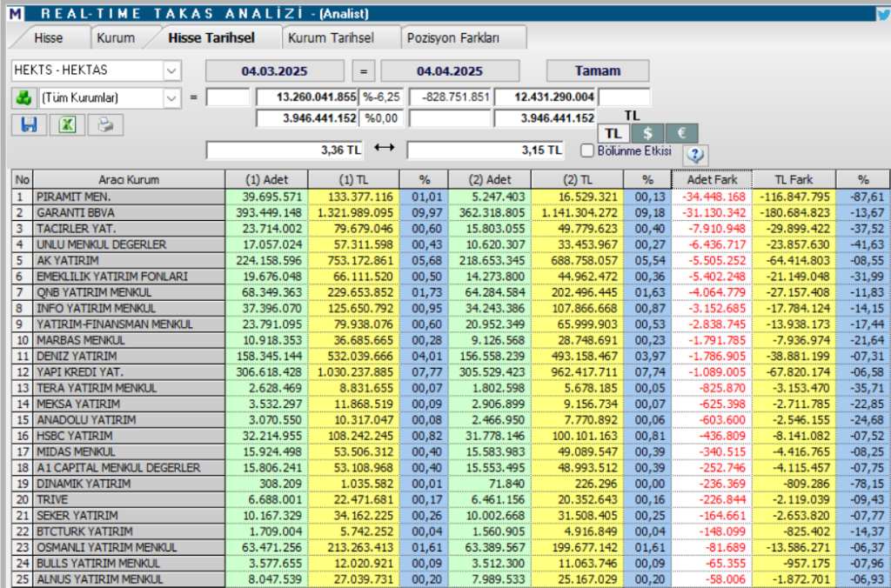Click the %-6,25 change field
Image resolution: width=891 pixels, height=588 pixels.
pos(382,97)
